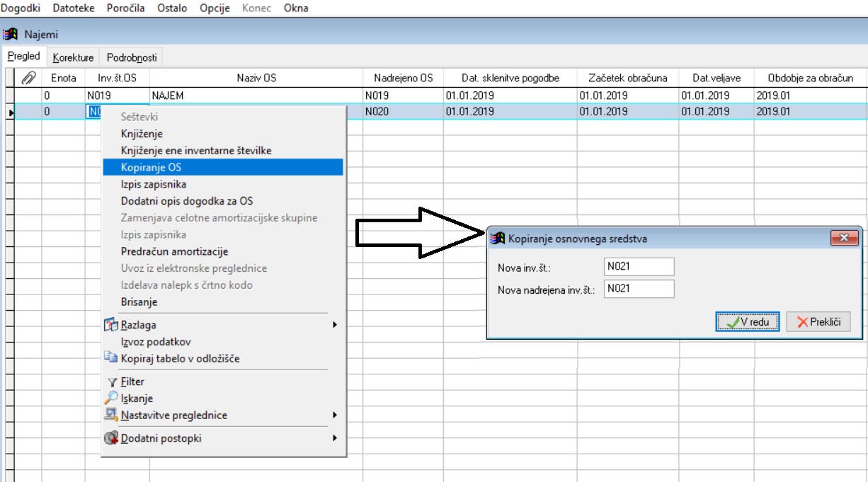Click the Nastavitve preglednice icon
Screen dimensions: 868x482
pyautogui.click(x=111, y=415)
